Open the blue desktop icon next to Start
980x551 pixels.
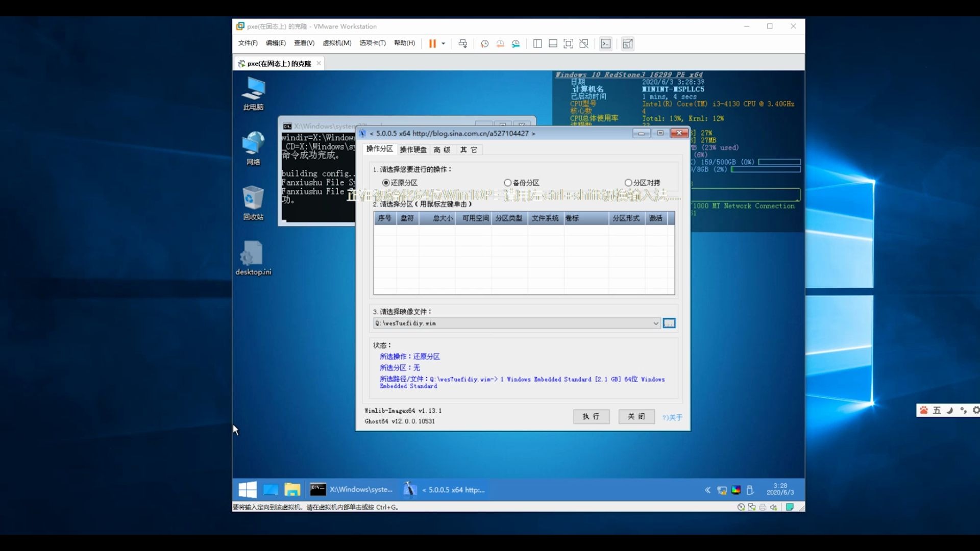(271, 490)
